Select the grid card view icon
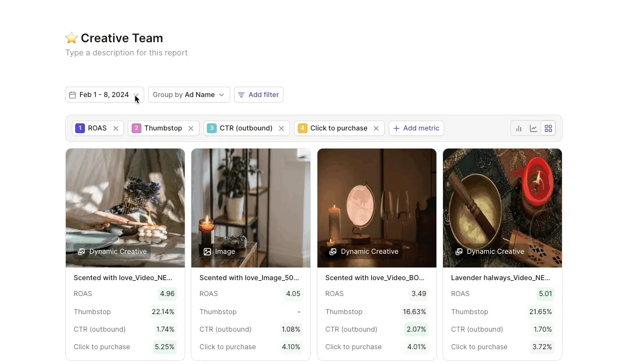The image size is (625, 364). click(548, 128)
